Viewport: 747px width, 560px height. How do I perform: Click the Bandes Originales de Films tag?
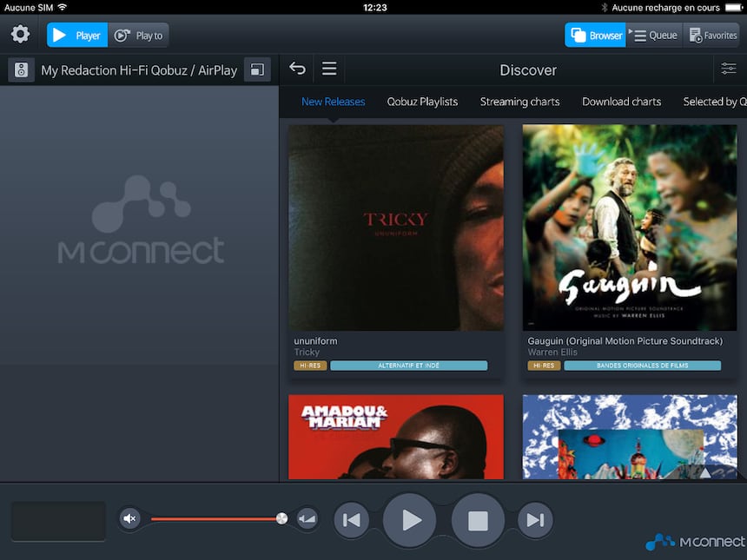[642, 366]
